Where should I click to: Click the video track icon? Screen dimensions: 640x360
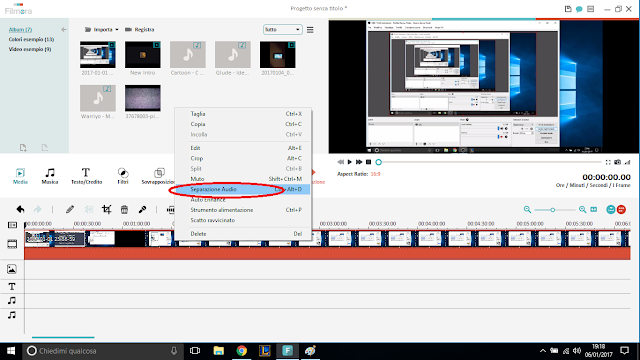[x=12, y=244]
